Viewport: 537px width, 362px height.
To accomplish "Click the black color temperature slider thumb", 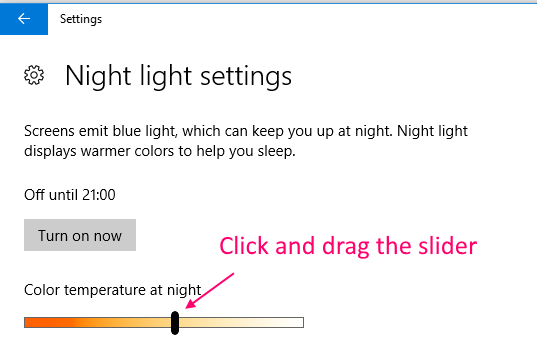I will (x=175, y=323).
